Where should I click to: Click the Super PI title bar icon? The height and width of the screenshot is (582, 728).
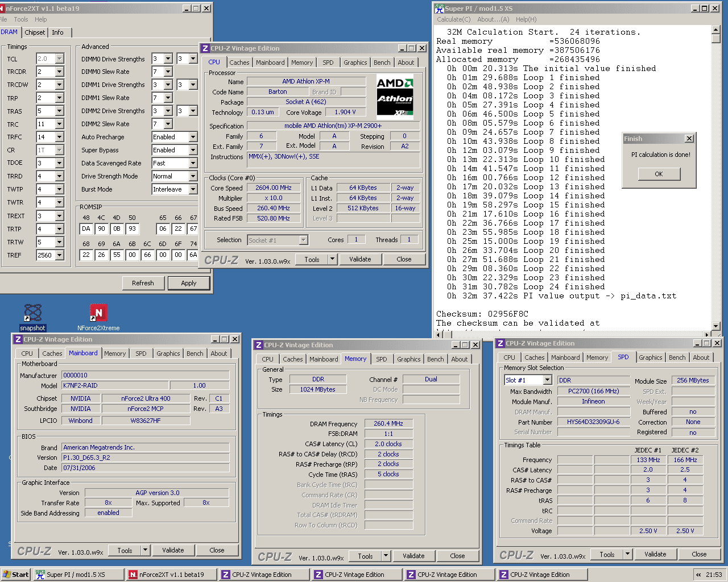point(439,9)
